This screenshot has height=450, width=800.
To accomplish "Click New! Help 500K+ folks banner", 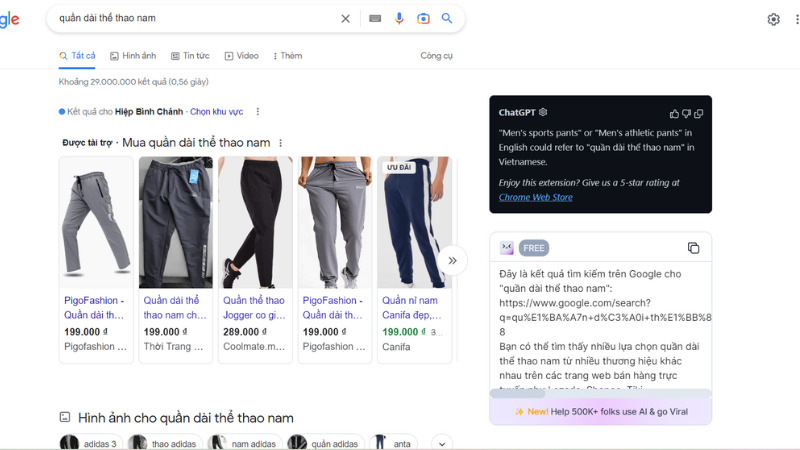I will pos(601,412).
